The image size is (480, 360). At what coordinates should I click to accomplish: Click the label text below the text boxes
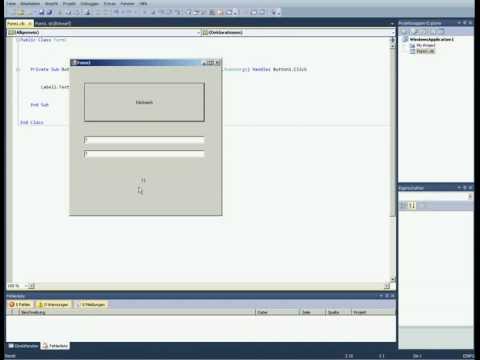point(143,180)
